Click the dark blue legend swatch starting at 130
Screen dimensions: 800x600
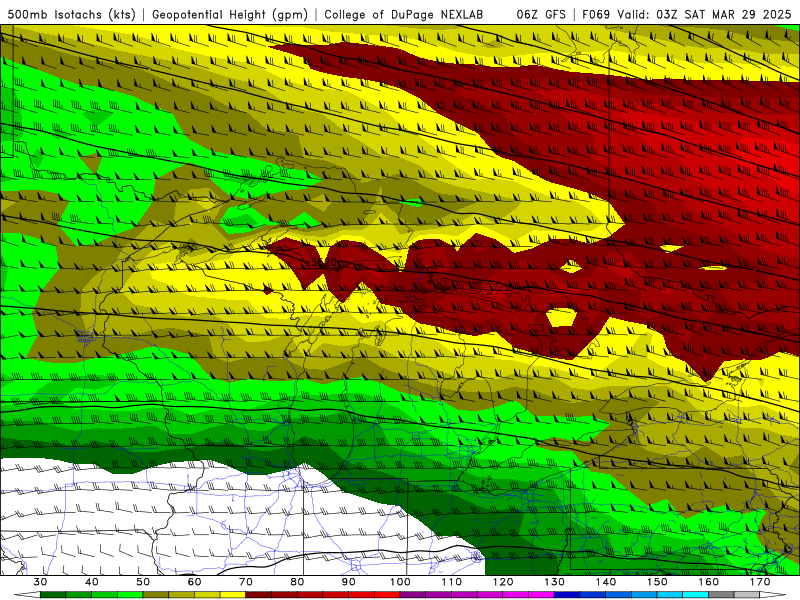tap(567, 595)
